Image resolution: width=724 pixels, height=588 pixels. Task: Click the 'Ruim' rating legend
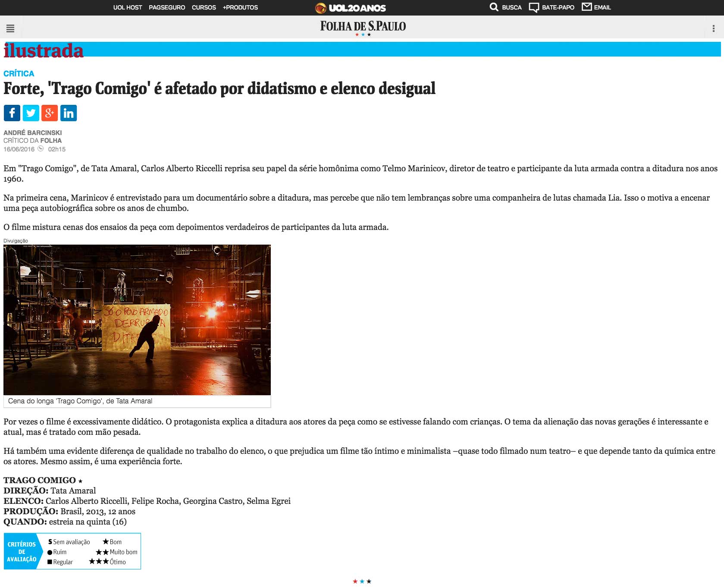point(57,552)
